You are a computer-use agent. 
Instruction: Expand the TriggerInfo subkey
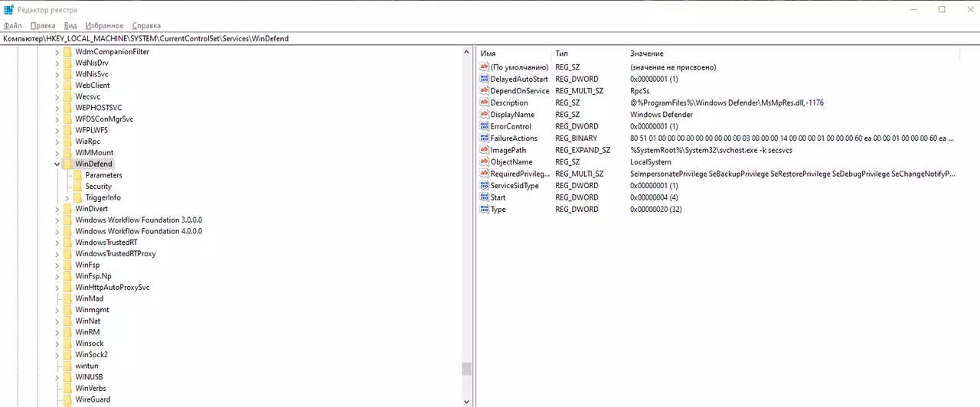point(67,197)
